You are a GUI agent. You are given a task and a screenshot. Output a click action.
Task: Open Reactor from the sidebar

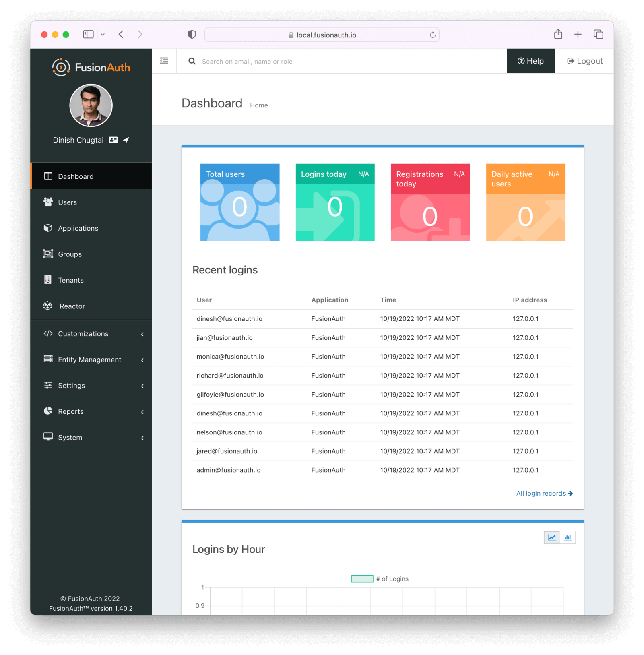click(x=91, y=306)
